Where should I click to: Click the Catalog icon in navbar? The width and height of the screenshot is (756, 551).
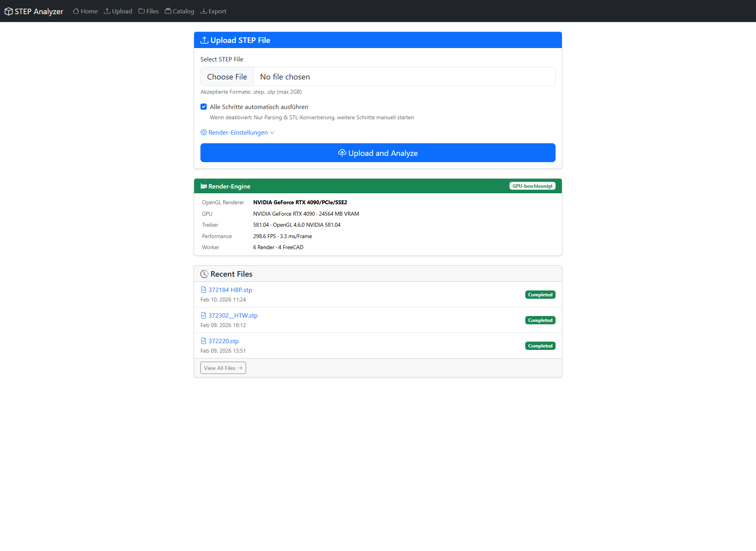click(168, 11)
